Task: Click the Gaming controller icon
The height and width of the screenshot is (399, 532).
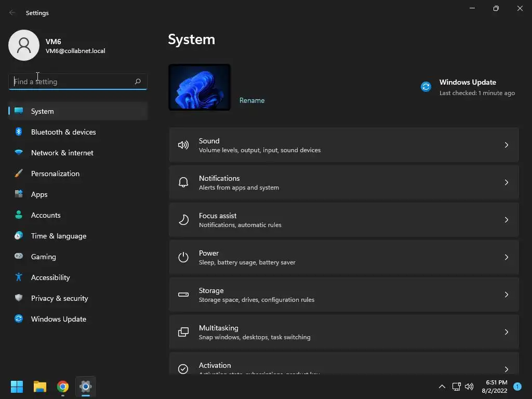Action: [x=19, y=257]
